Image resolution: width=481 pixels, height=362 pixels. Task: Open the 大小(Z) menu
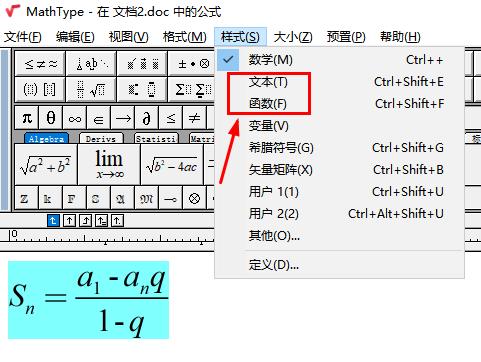coord(293,37)
